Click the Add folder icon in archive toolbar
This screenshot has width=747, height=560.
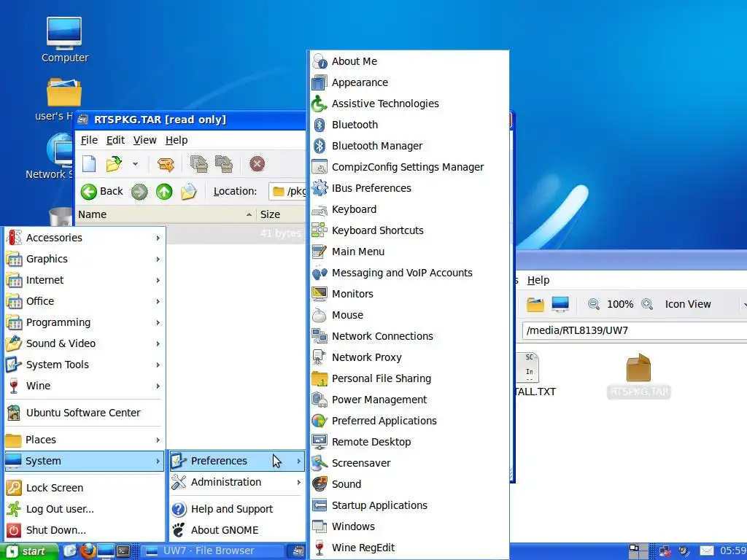223,164
